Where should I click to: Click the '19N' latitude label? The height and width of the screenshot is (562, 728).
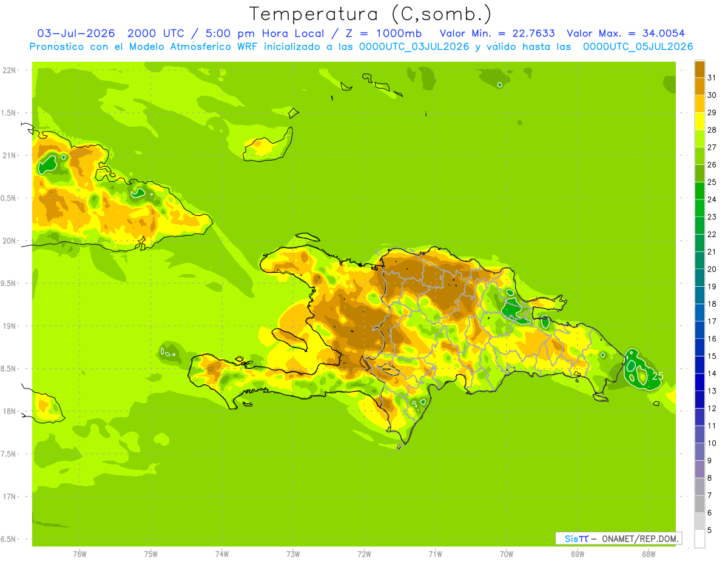(10, 326)
